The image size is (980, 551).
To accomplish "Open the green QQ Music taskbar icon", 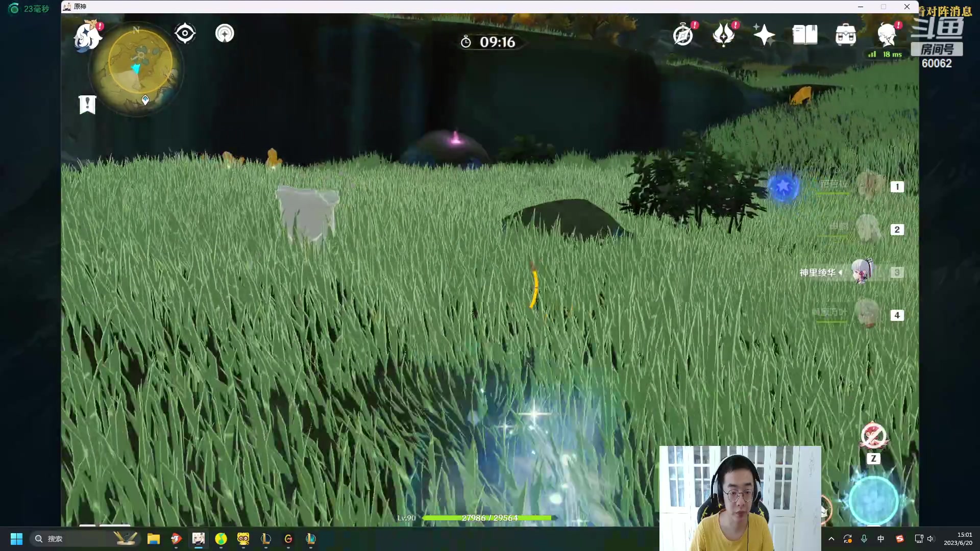I will (x=221, y=539).
